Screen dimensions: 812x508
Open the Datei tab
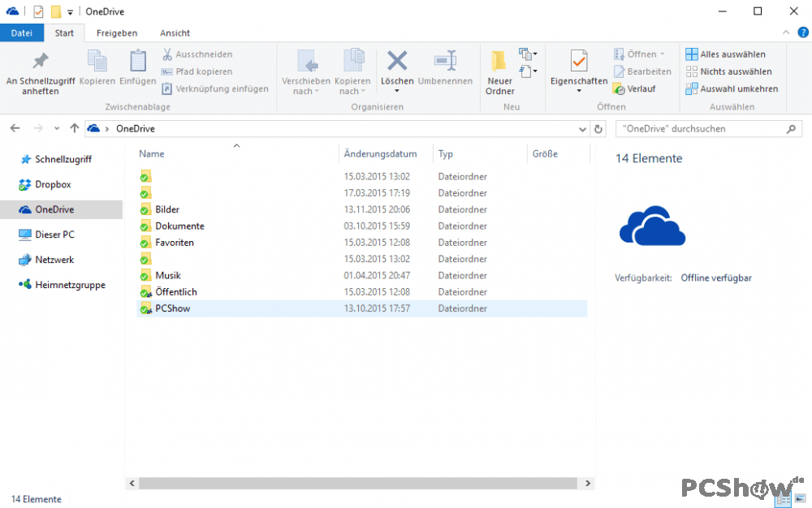click(x=21, y=32)
